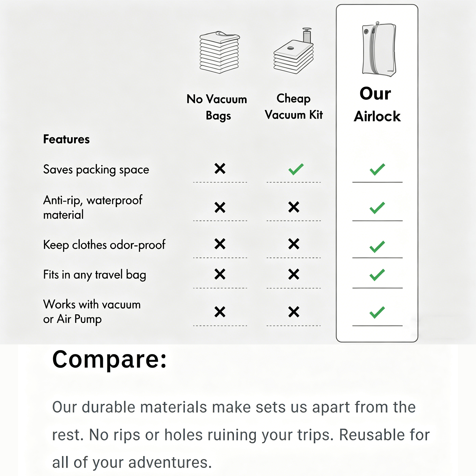Screen dimensions: 476x476
Task: Click the Features label
Action: (x=66, y=139)
